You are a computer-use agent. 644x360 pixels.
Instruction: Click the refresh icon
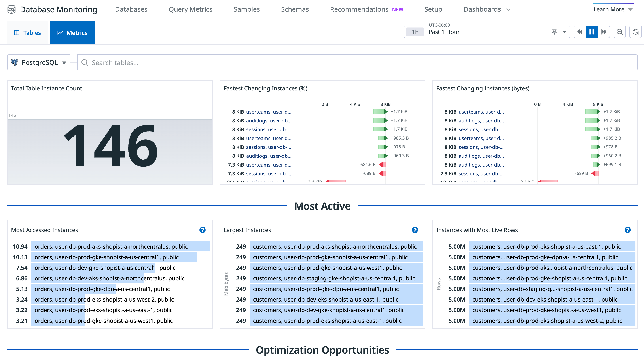[635, 32]
